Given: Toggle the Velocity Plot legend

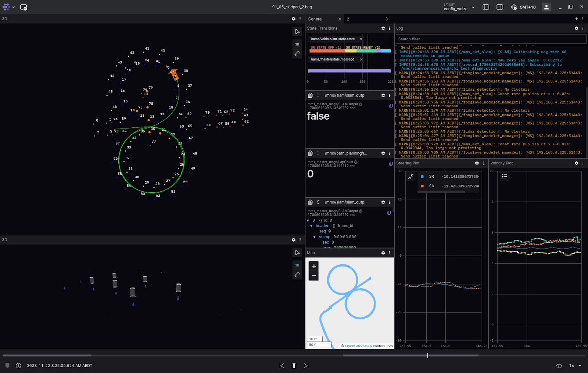Looking at the screenshot, I should [505, 177].
